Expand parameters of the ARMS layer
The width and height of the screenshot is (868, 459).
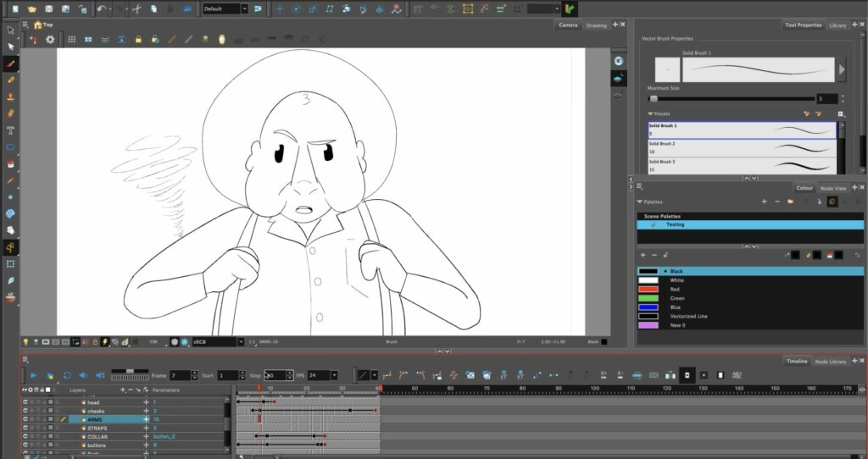coord(146,419)
